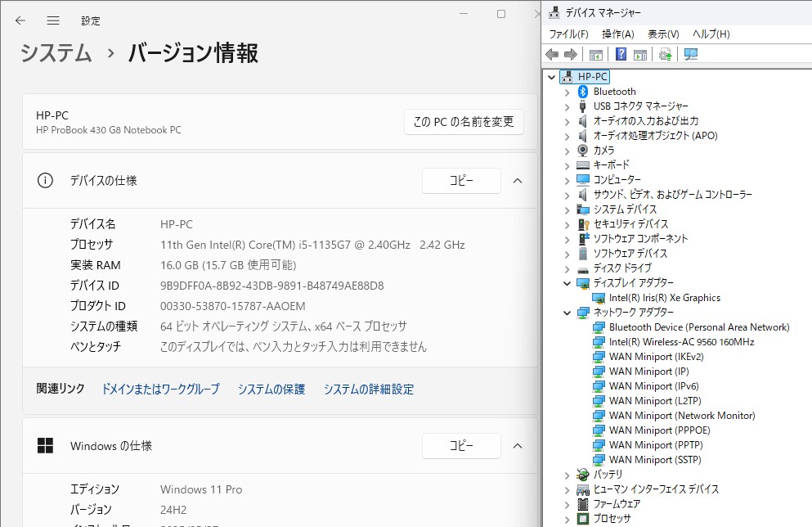
Task: Collapse the デバイスの仕様 section chevron
Action: point(517,181)
